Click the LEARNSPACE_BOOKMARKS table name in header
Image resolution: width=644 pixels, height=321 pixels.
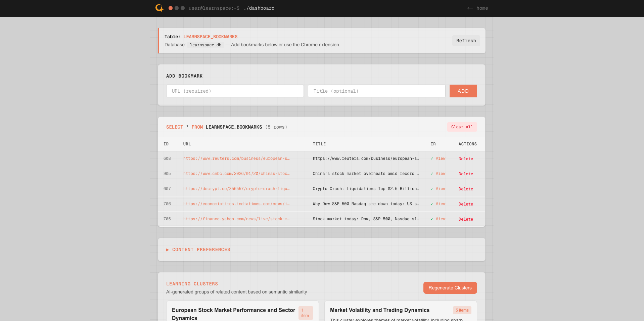coord(211,37)
